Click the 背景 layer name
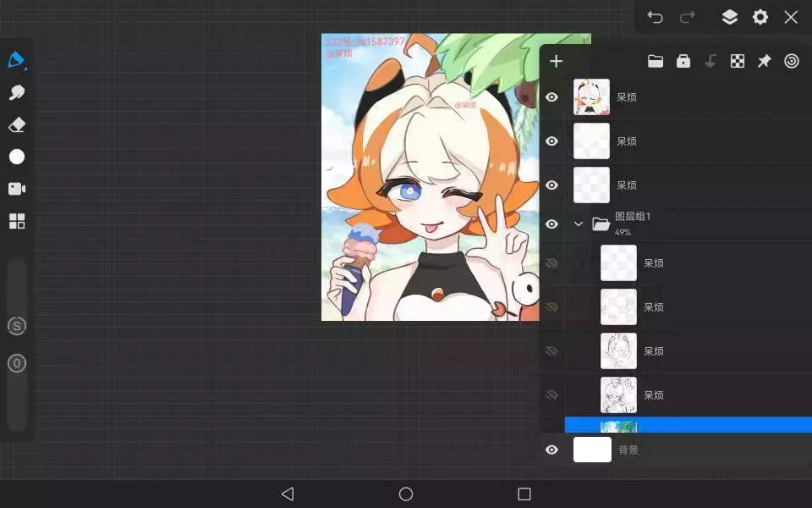This screenshot has height=508, width=812. 628,450
